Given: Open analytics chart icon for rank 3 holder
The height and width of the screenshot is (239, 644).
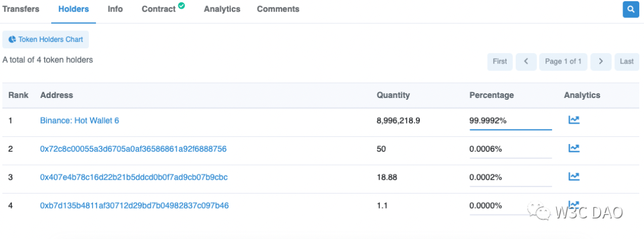Looking at the screenshot, I should pyautogui.click(x=574, y=176).
